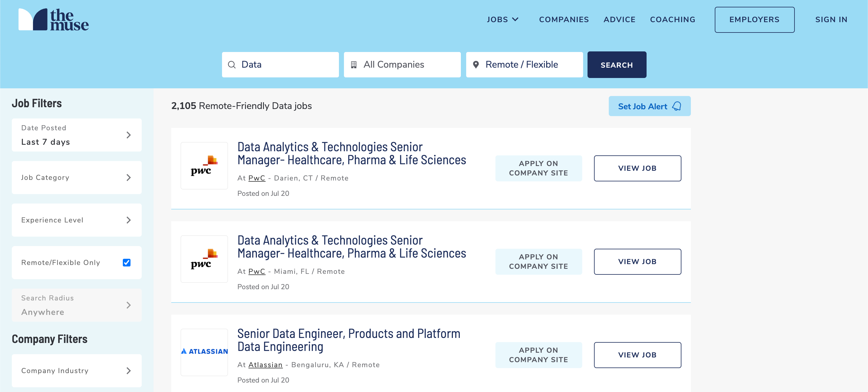Open the Jobs dropdown menu
Viewport: 868px width, 392px height.
tap(502, 19)
